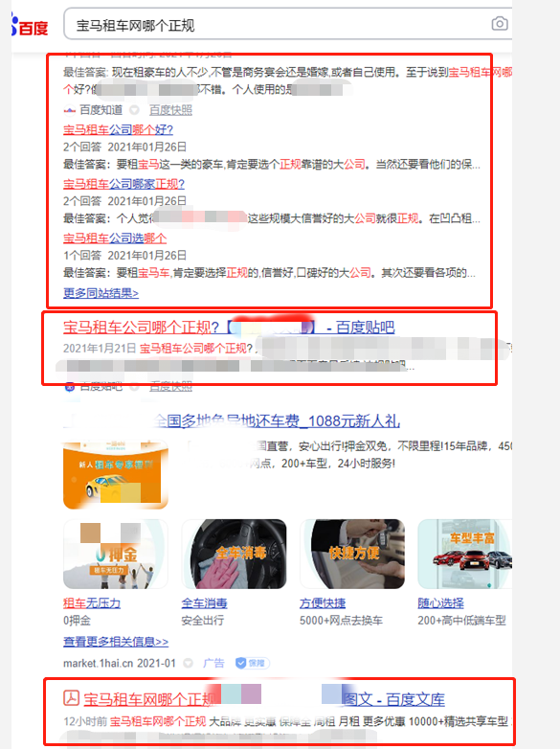Image resolution: width=560 pixels, height=749 pixels.
Task: Open result 宝马租车公司选哪个
Action: point(115,238)
